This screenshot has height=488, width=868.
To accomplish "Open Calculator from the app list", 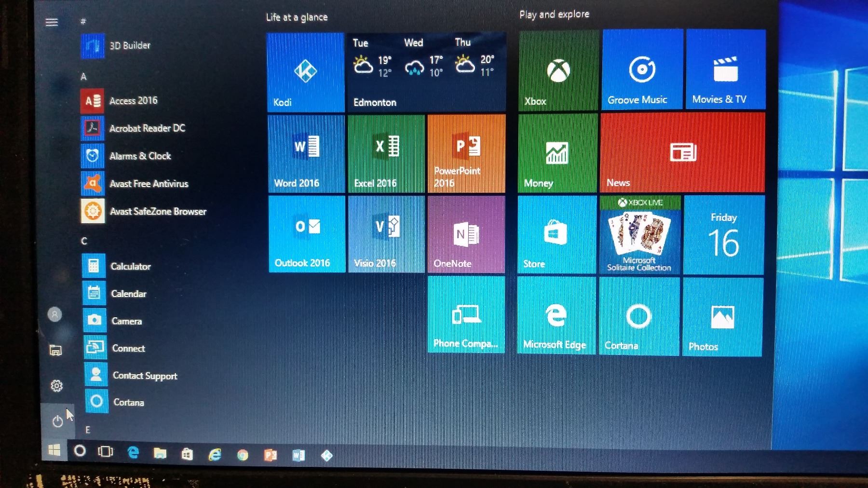I will pyautogui.click(x=130, y=266).
